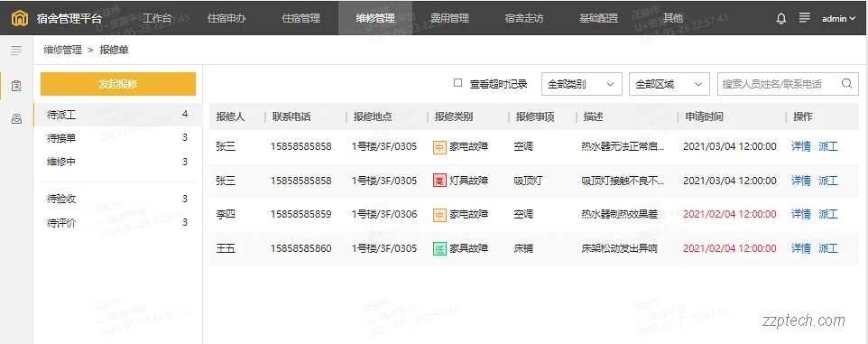Open the 住宿管理 menu

(301, 18)
